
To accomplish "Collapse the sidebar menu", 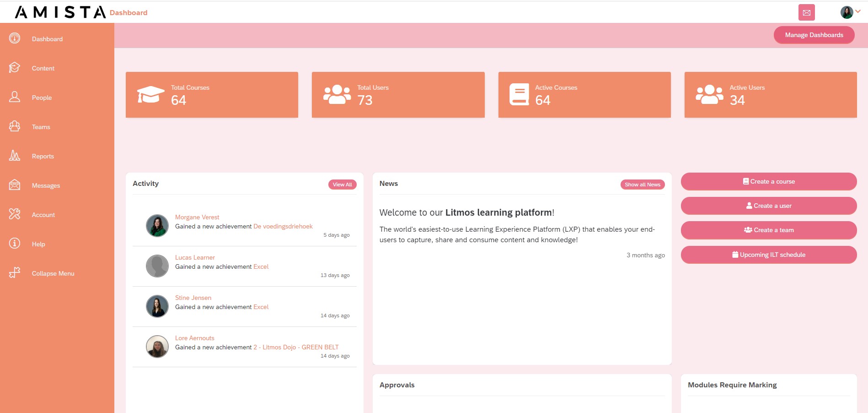I will 53,273.
